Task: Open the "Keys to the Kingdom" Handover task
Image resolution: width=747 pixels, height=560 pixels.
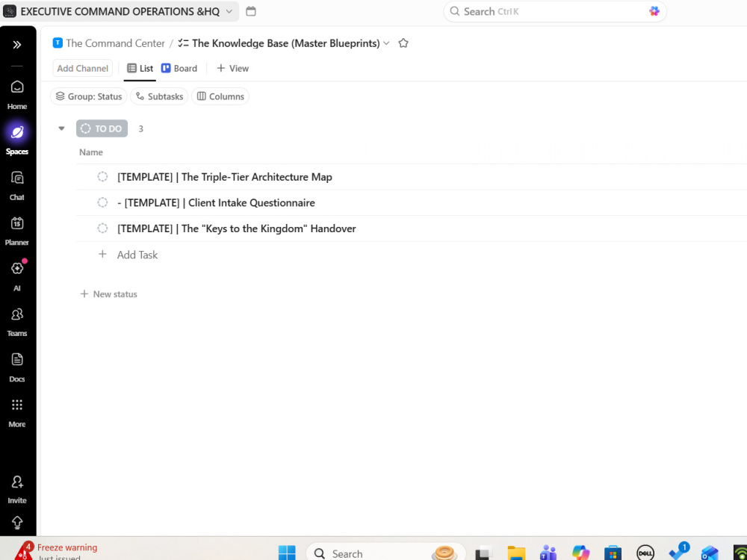Action: (237, 228)
